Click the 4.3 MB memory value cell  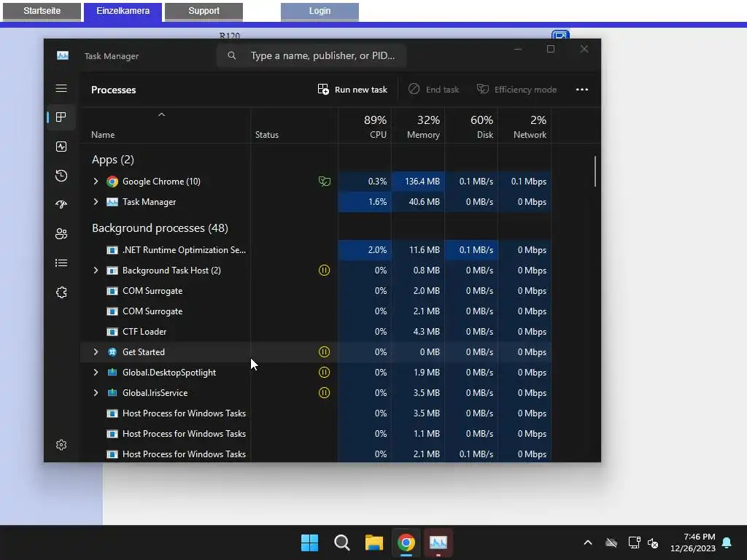point(418,332)
